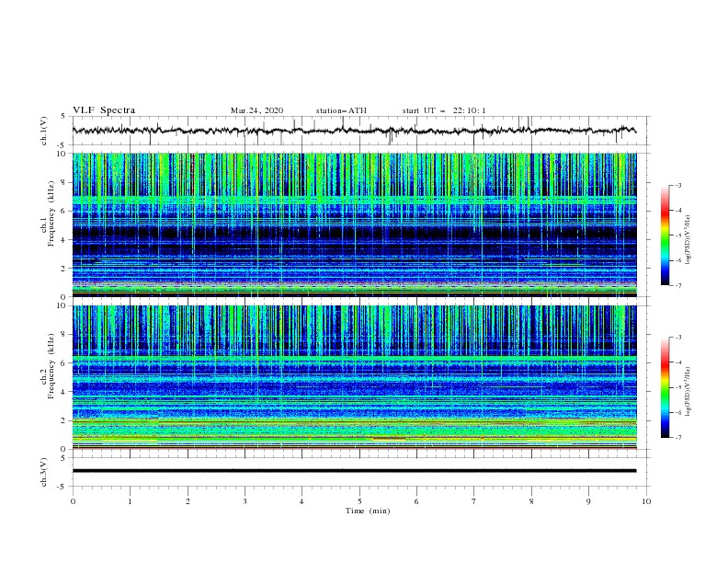Click the ch.3 flat voltage trace
728x563 pixels.
[354, 471]
